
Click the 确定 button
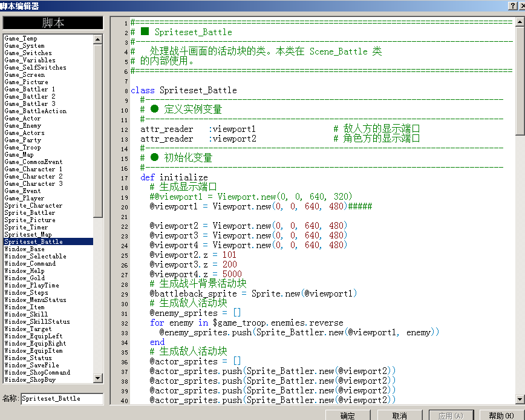[348, 415]
